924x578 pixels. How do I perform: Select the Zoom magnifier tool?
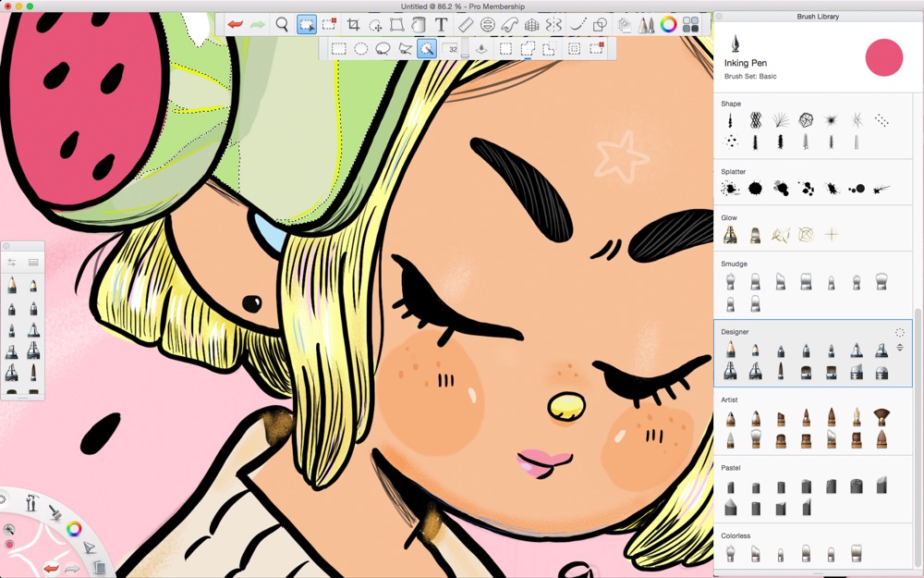pos(282,25)
